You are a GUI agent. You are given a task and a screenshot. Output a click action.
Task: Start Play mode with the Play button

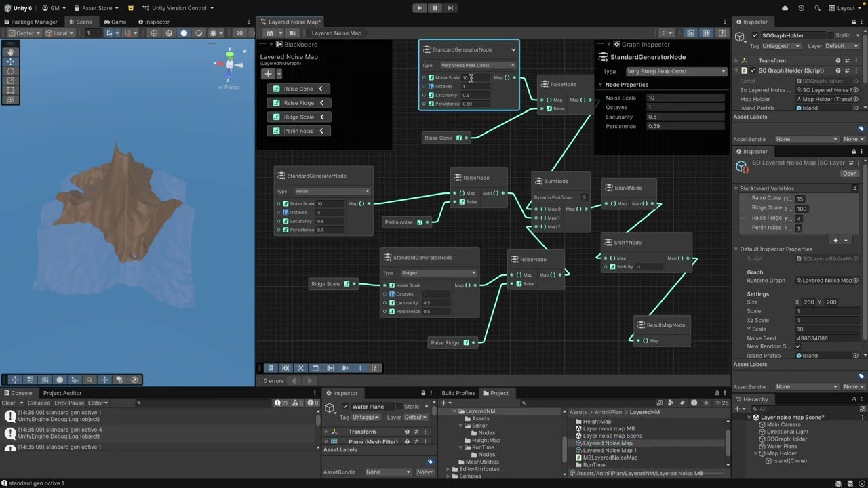click(x=420, y=8)
